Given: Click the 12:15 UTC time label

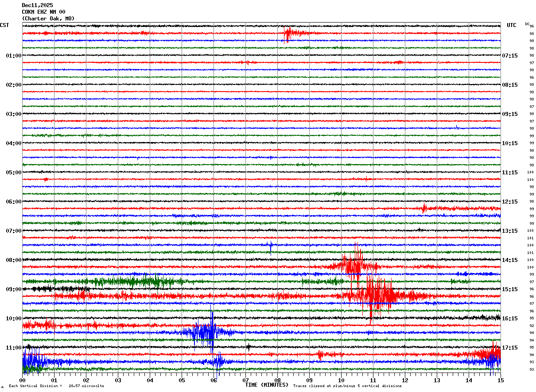Looking at the screenshot, I should point(510,202).
